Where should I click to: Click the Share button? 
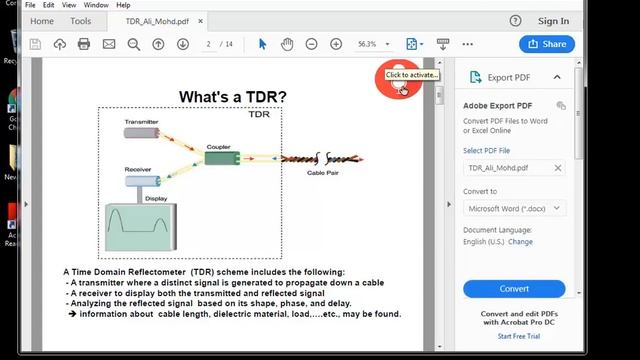(547, 44)
